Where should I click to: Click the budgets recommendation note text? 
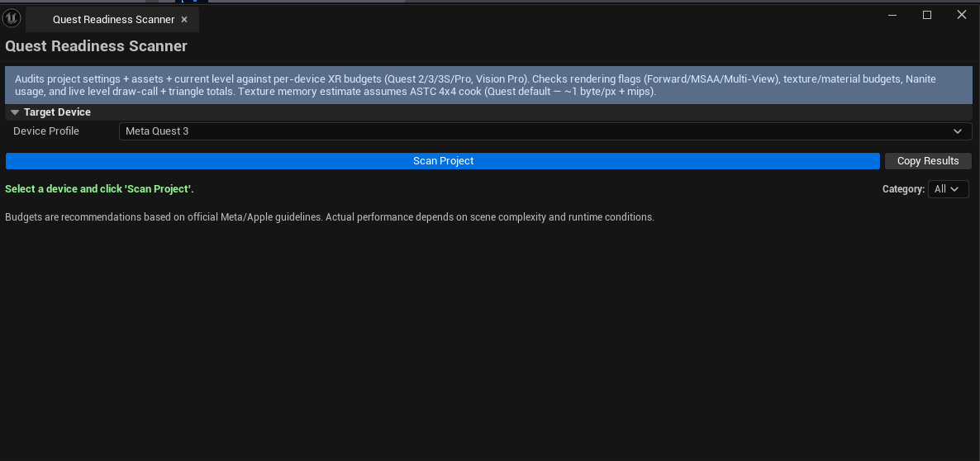click(x=330, y=217)
